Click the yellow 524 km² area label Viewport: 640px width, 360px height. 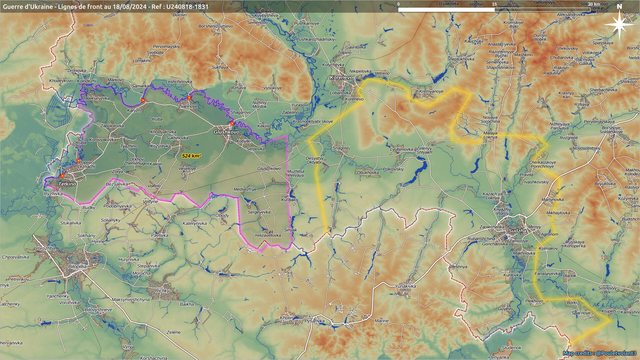[191, 156]
